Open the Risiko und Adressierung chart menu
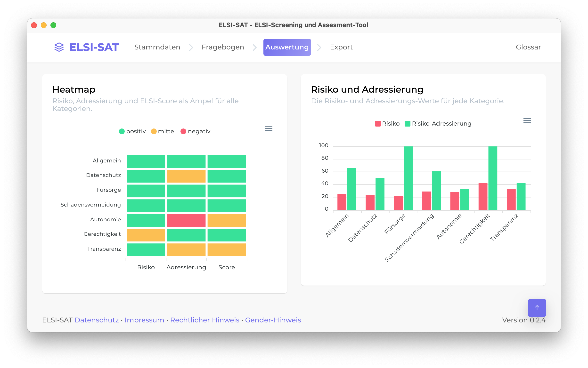This screenshot has height=368, width=588. pyautogui.click(x=527, y=120)
